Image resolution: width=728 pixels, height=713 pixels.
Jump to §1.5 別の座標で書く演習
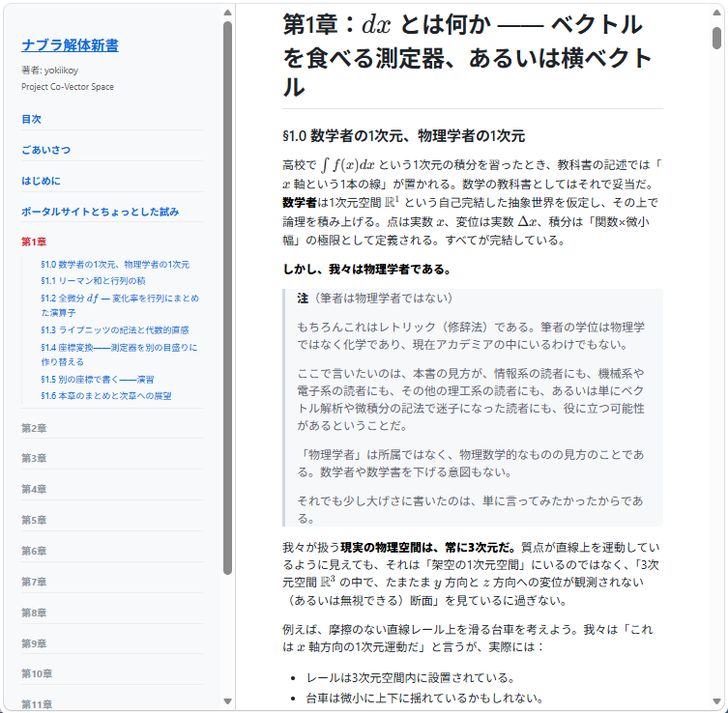pos(98,380)
